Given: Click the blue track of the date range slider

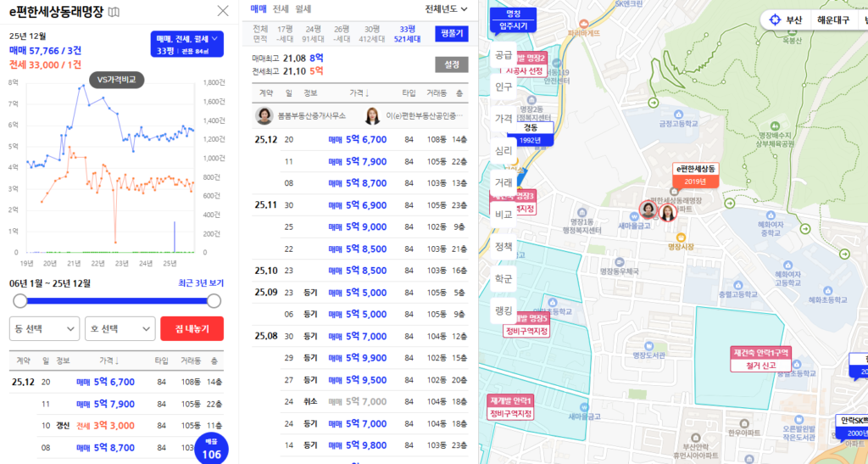Looking at the screenshot, I should coord(117,301).
